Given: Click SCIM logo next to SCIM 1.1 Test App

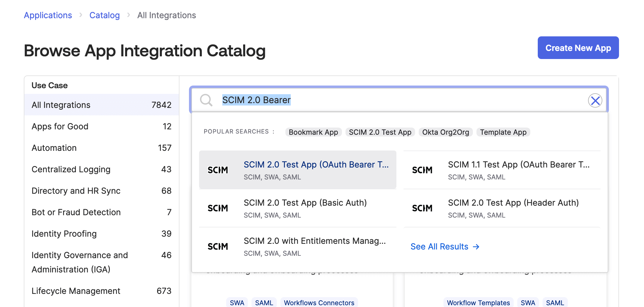Looking at the screenshot, I should 423,170.
